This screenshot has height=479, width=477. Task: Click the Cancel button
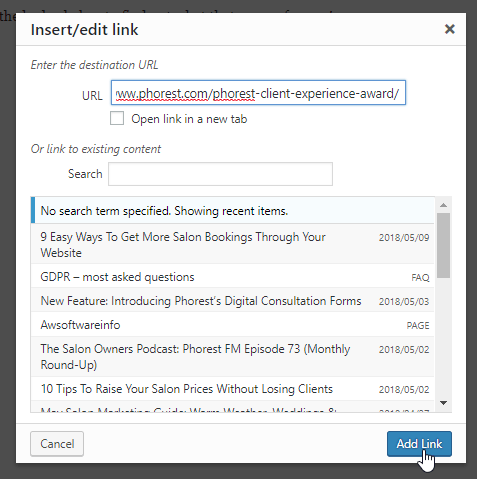click(x=57, y=444)
